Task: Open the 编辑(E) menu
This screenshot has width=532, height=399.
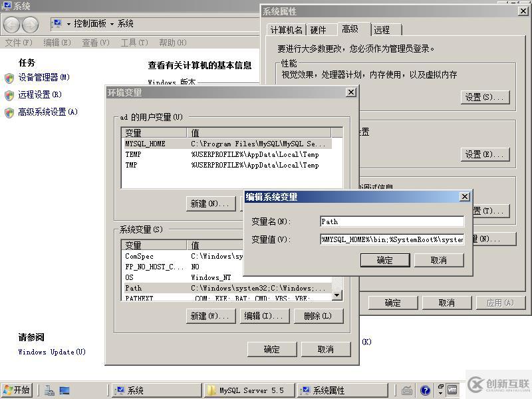Action: click(57, 43)
